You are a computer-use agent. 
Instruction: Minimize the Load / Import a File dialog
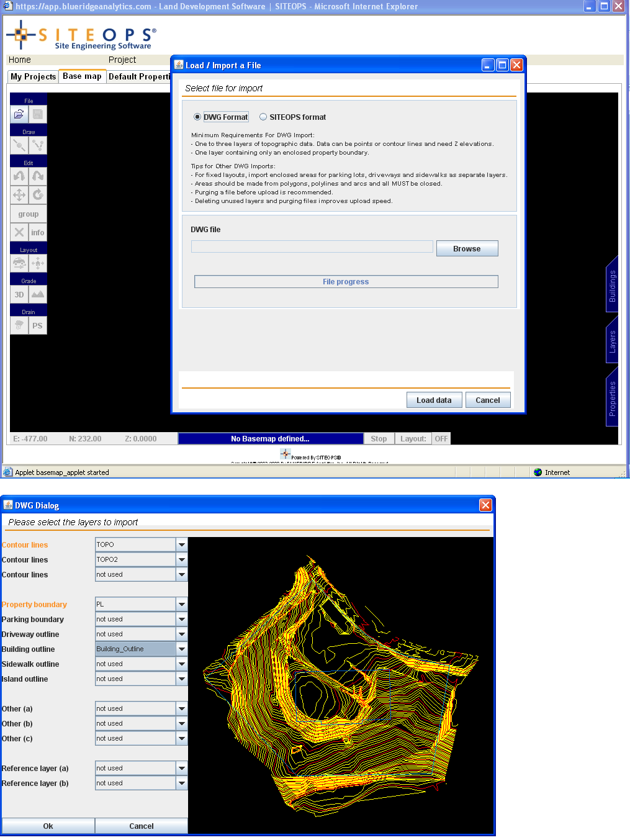tap(488, 65)
